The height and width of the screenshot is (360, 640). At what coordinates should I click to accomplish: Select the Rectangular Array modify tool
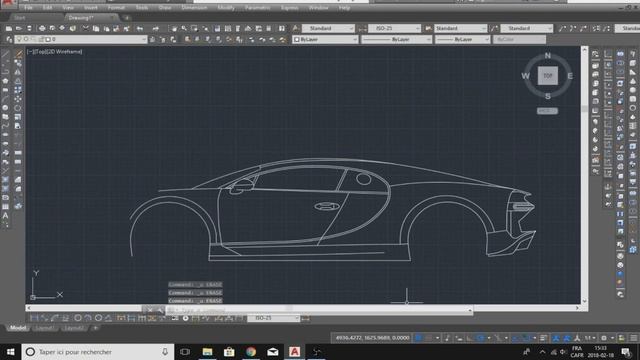click(x=18, y=90)
